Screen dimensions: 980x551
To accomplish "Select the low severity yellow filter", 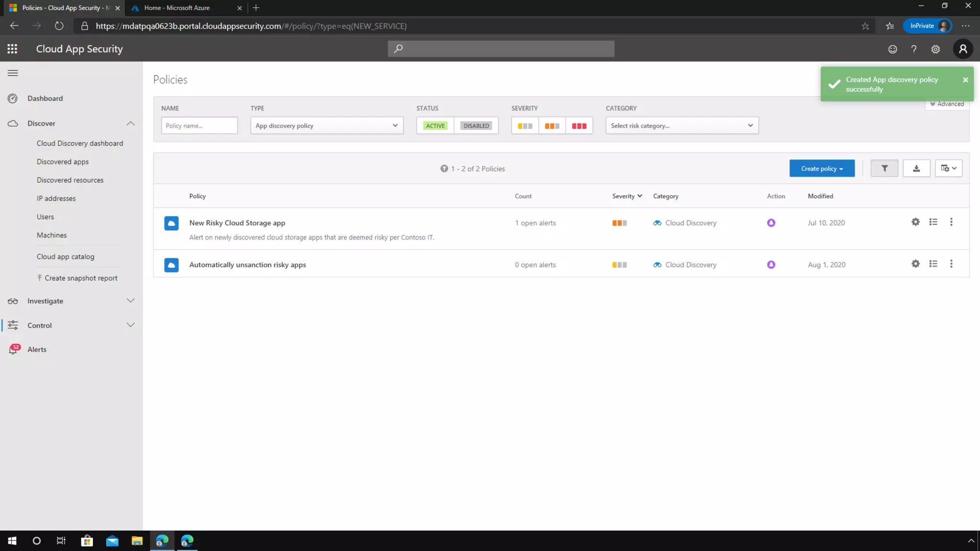I will click(524, 126).
